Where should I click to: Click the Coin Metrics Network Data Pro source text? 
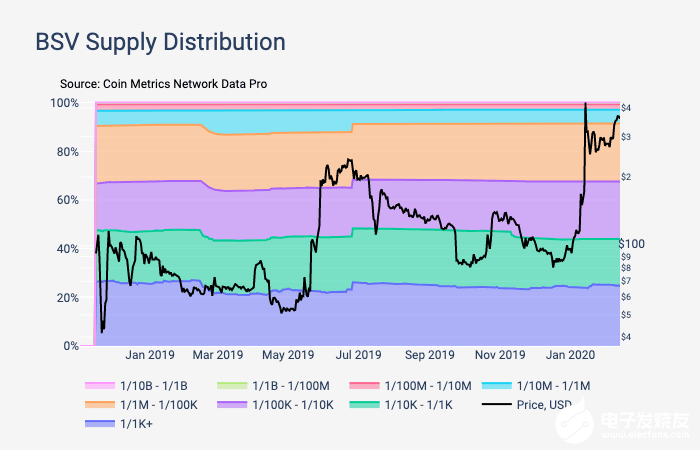pyautogui.click(x=163, y=85)
